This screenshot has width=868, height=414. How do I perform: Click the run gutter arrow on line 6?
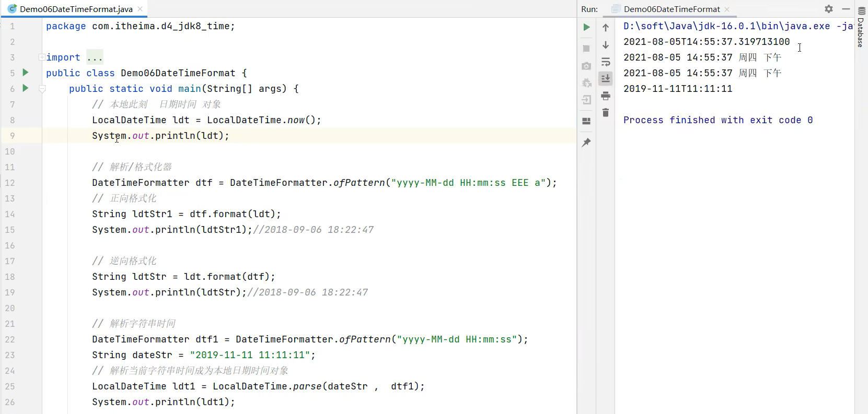click(25, 88)
